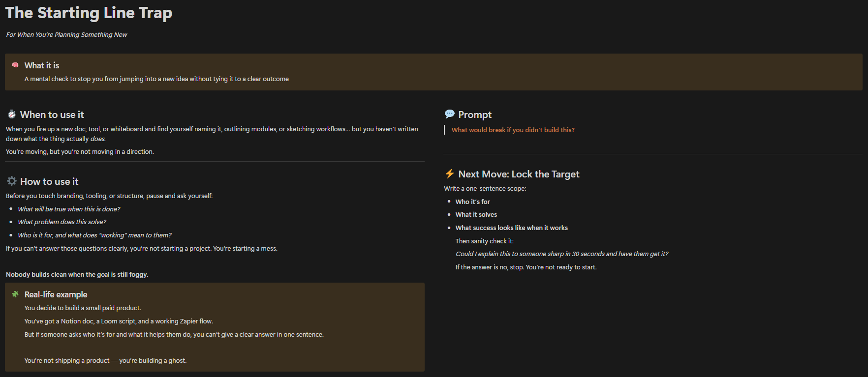Click line Before you touch branding, tooling
This screenshot has height=377, width=868.
pos(109,196)
